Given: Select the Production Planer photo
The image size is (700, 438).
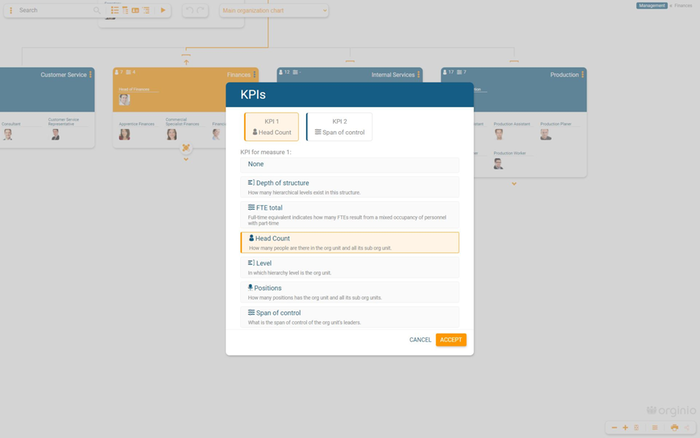Looking at the screenshot, I should (546, 134).
